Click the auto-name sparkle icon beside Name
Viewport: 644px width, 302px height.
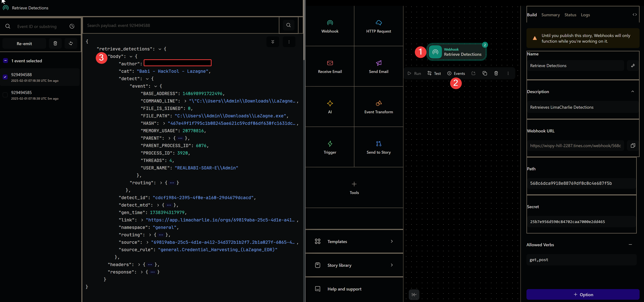click(x=633, y=66)
